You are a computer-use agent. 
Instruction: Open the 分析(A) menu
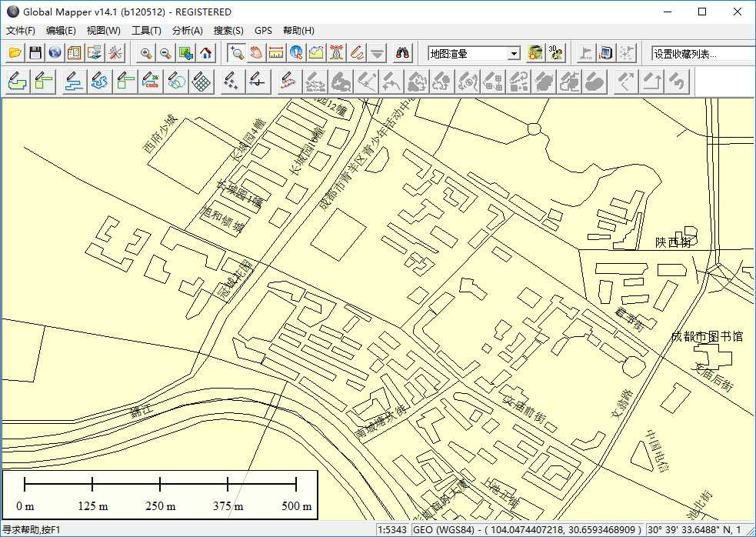(187, 31)
